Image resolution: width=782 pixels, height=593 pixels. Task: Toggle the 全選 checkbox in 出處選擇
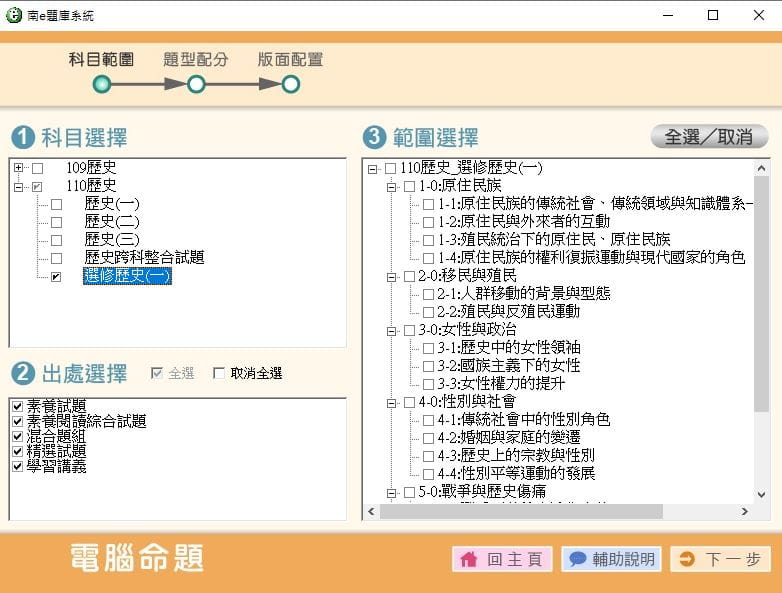[157, 373]
